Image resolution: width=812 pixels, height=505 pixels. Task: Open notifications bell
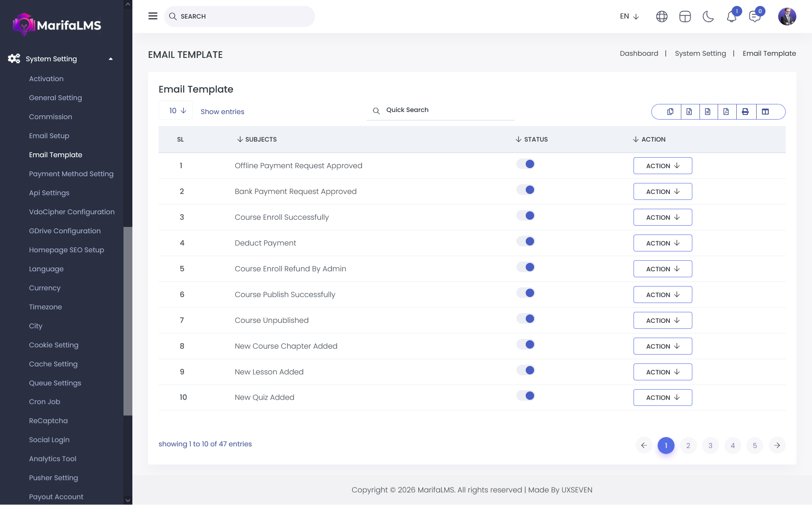(731, 16)
